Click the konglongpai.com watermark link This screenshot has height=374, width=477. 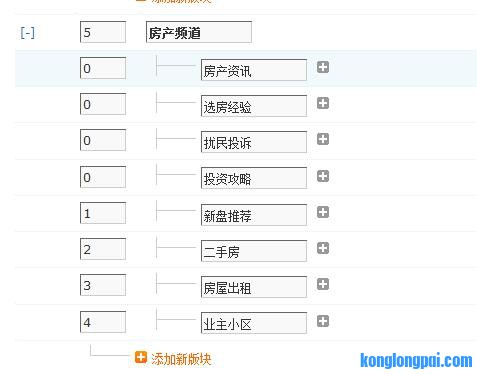[416, 361]
